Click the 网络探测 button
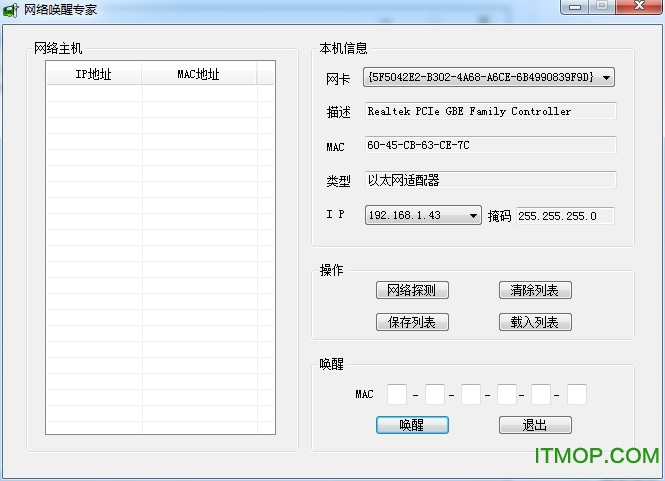This screenshot has width=665, height=481. click(412, 290)
